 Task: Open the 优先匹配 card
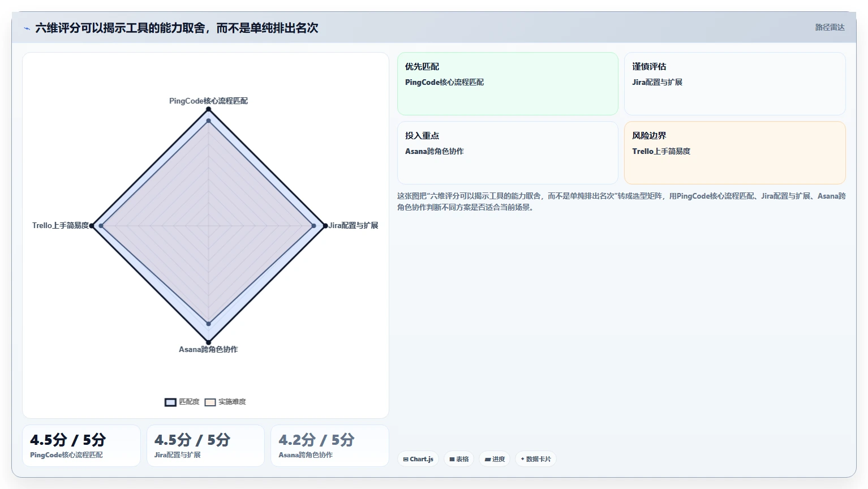coord(508,84)
